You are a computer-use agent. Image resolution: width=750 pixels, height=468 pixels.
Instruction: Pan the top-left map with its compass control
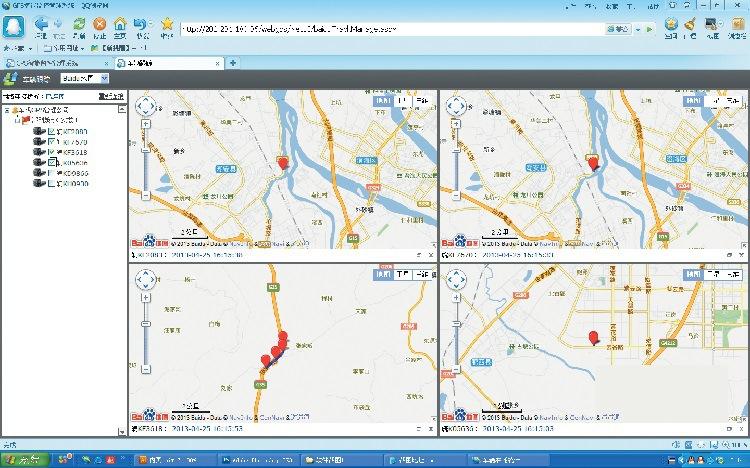click(145, 106)
